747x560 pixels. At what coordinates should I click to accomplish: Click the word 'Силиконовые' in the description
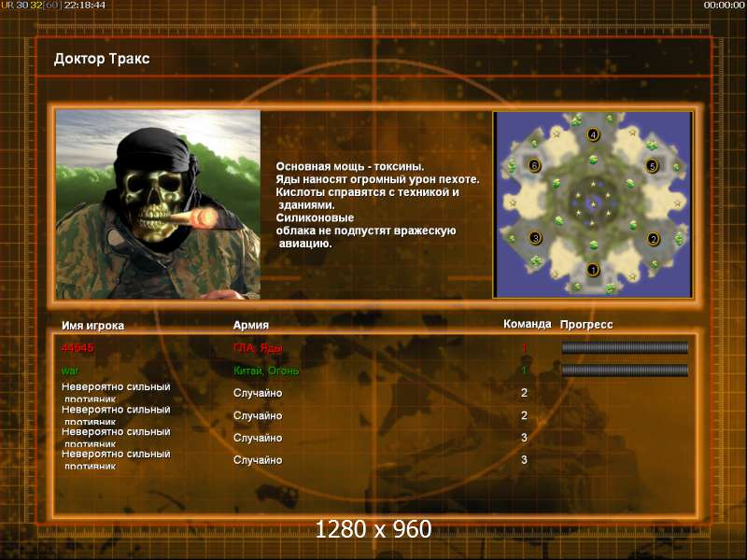[315, 218]
